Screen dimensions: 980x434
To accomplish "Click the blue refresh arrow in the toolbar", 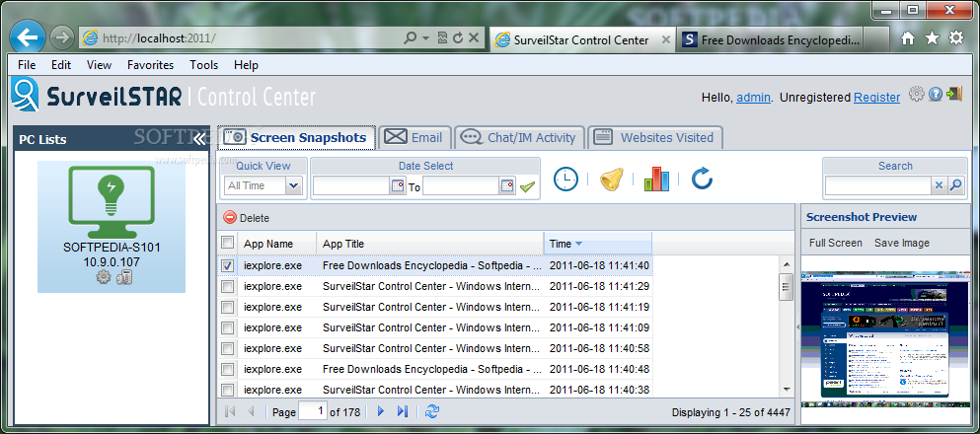I will click(703, 180).
